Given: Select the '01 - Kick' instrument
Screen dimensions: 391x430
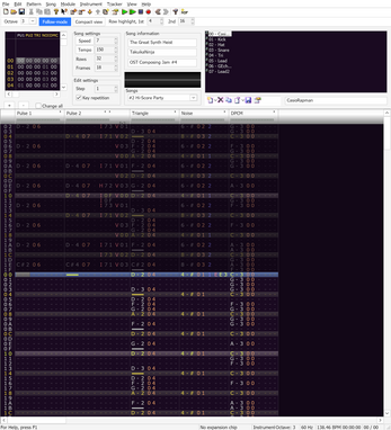Looking at the screenshot, I should click(217, 39).
